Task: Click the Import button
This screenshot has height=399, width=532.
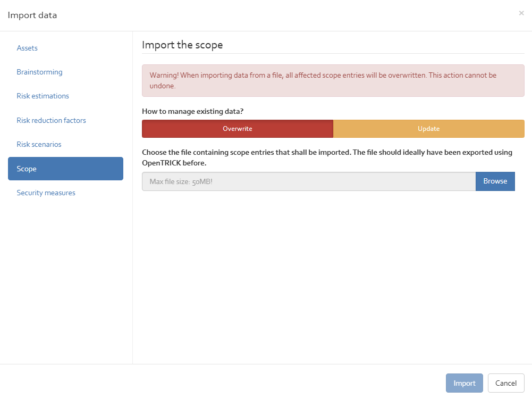Action: pos(464,383)
